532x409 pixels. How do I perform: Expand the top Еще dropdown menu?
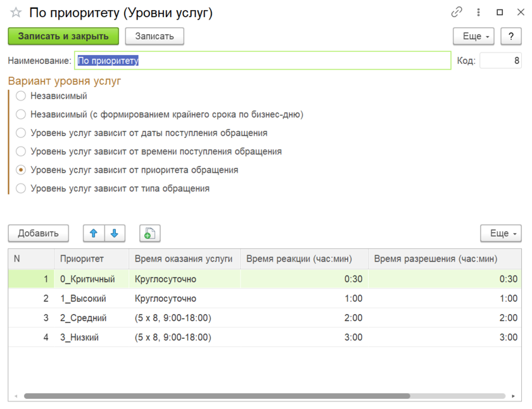tap(476, 37)
